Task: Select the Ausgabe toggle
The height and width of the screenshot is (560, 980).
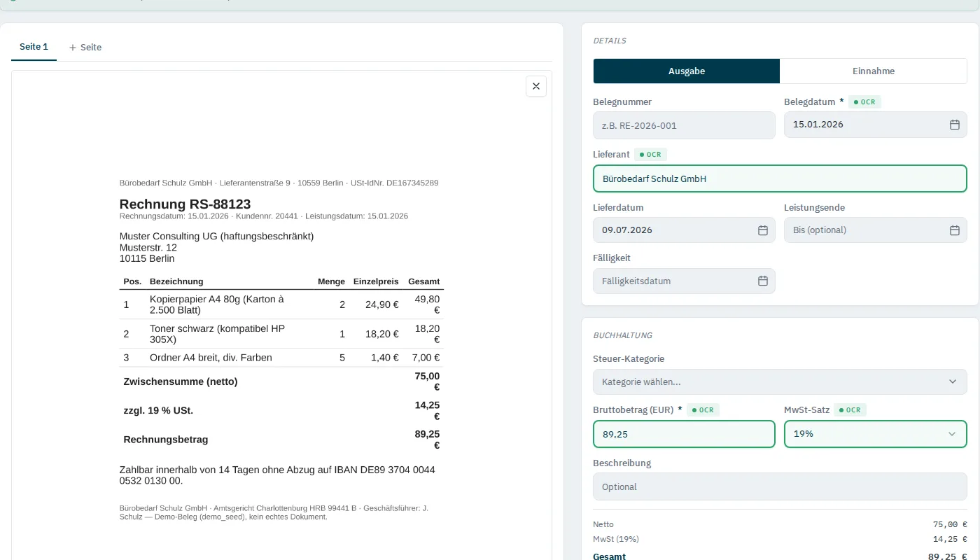Action: coord(687,71)
